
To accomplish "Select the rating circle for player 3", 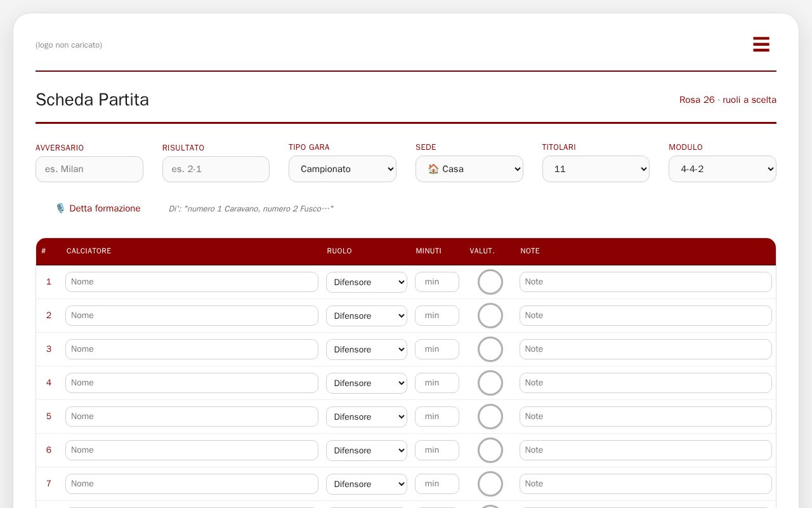I will tap(490, 349).
